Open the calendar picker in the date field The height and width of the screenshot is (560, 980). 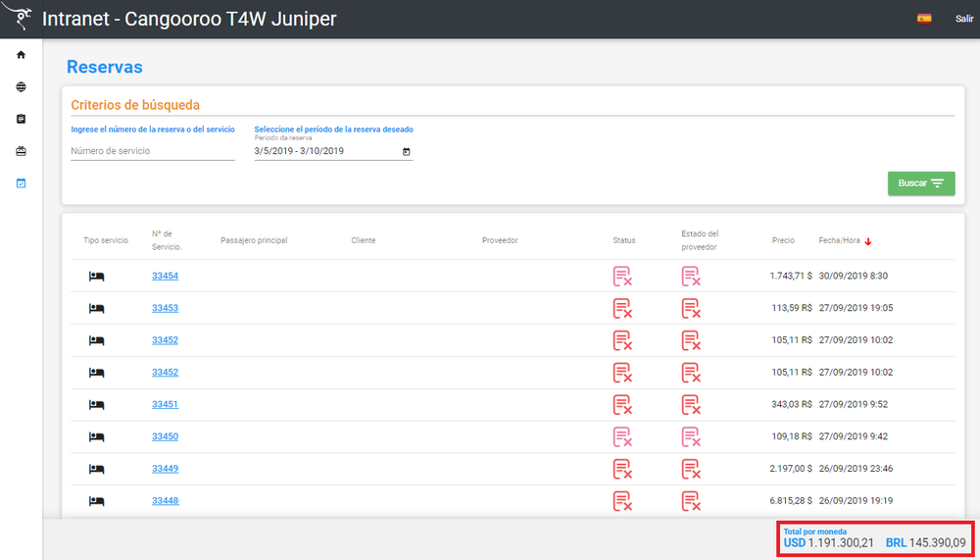tap(407, 151)
